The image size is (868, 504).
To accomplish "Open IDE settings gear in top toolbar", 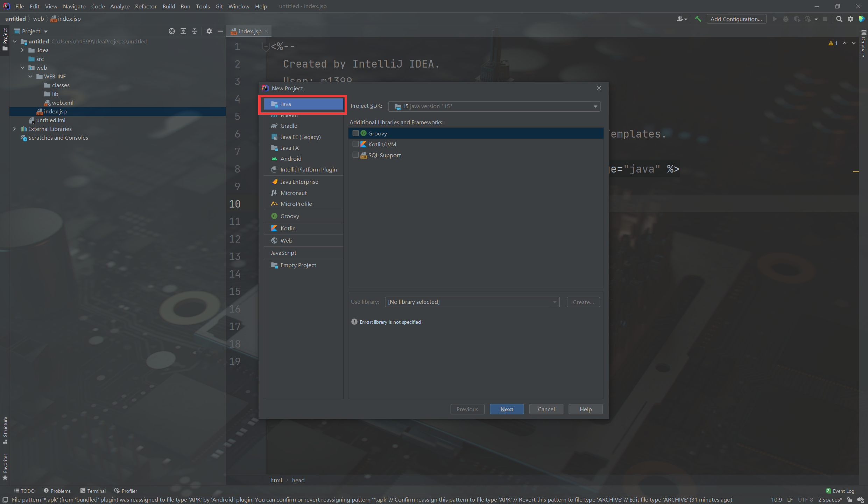I will pos(851,19).
